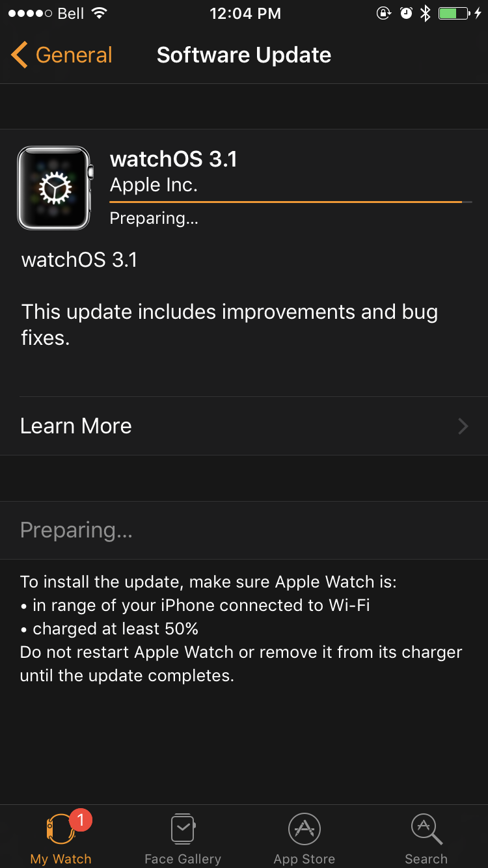Tap the Learn More disclosure chevron
The height and width of the screenshot is (868, 488).
463,426
